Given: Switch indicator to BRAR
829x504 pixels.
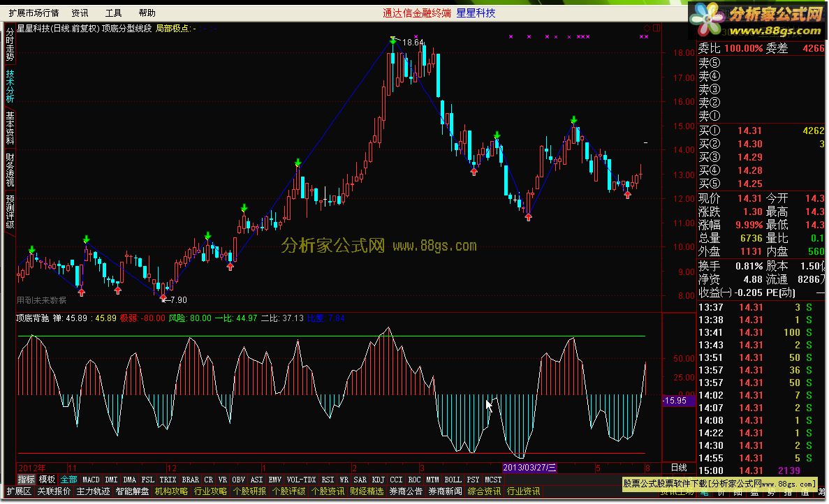Looking at the screenshot, I should 191,480.
